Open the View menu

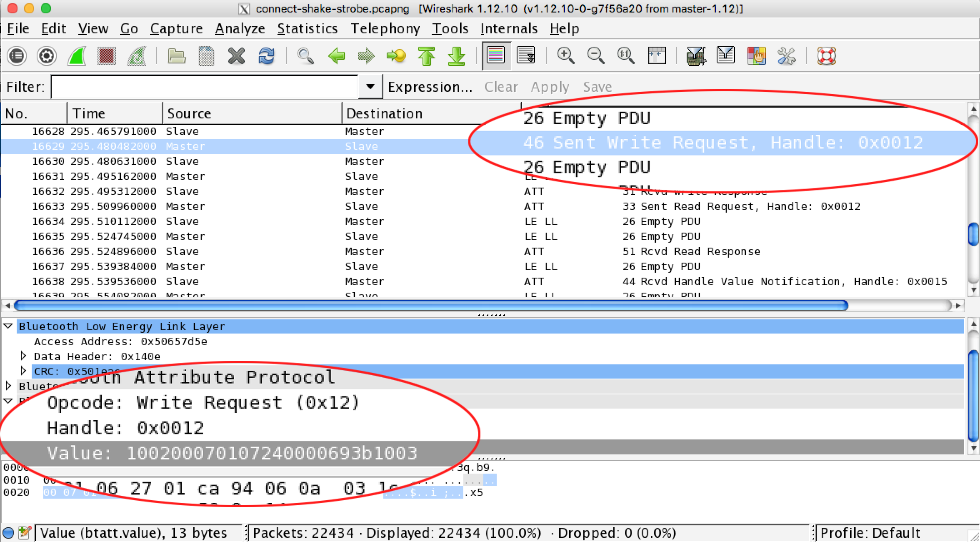tap(93, 28)
